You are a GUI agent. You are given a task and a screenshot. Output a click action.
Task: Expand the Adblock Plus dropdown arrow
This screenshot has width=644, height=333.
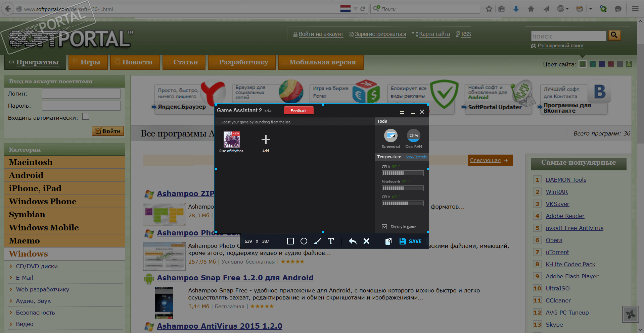point(567,9)
